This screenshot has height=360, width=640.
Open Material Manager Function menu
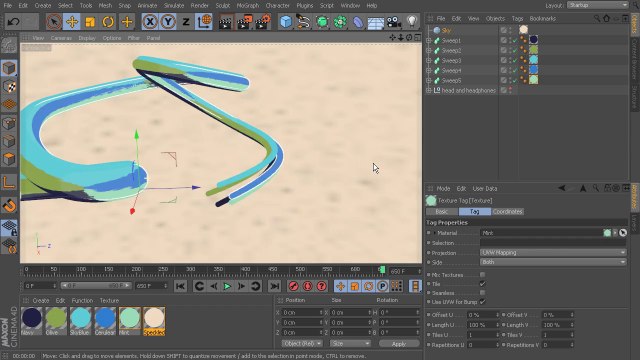[x=82, y=300]
